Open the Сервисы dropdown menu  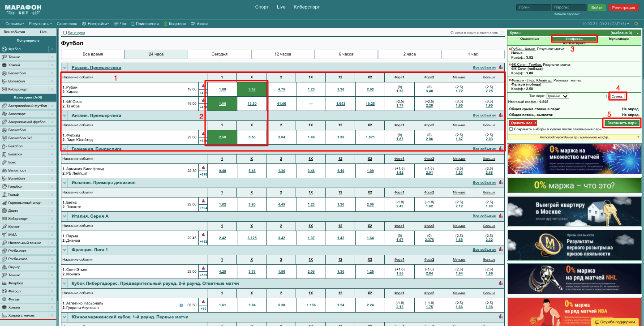pyautogui.click(x=16, y=24)
